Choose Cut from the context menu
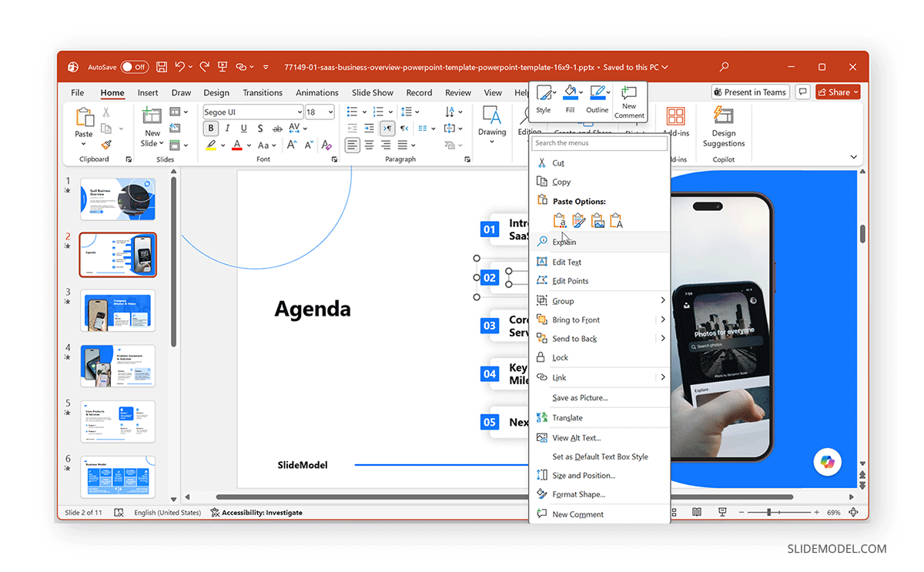This screenshot has height=572, width=924. pos(600,163)
